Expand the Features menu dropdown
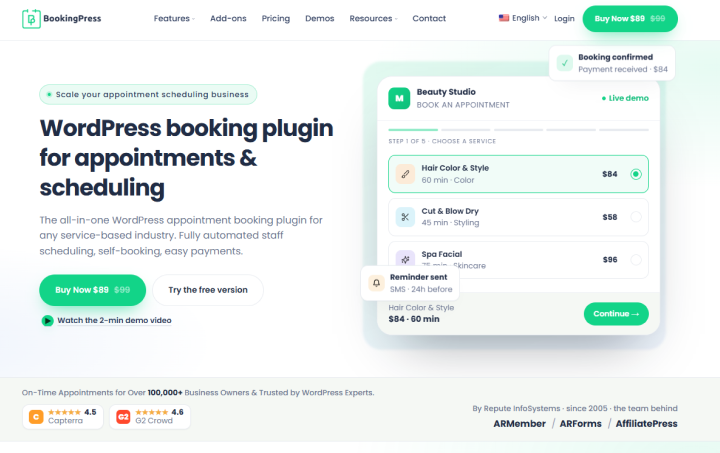The height and width of the screenshot is (453, 720). 174,18
